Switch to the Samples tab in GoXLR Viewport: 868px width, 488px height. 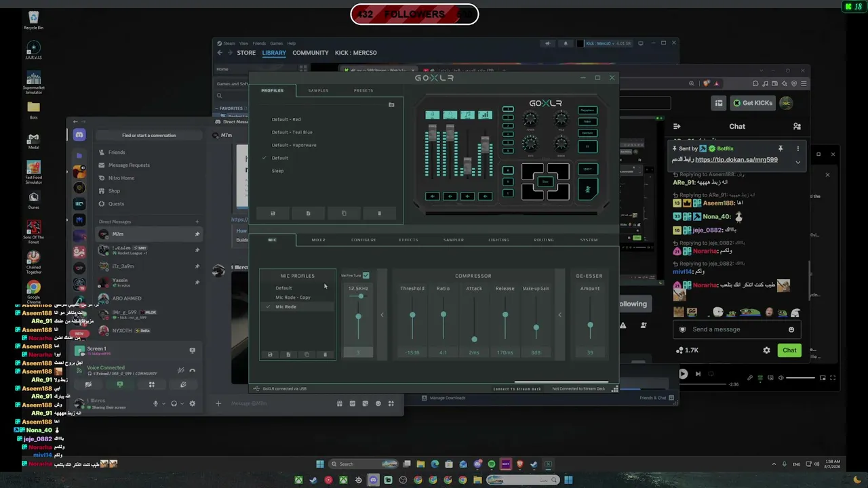[x=318, y=90]
